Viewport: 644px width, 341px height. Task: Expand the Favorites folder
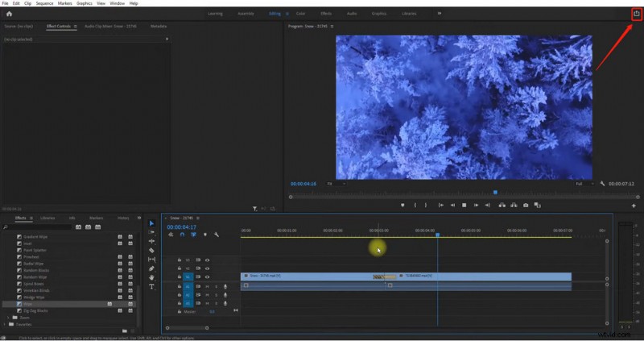tap(4, 324)
